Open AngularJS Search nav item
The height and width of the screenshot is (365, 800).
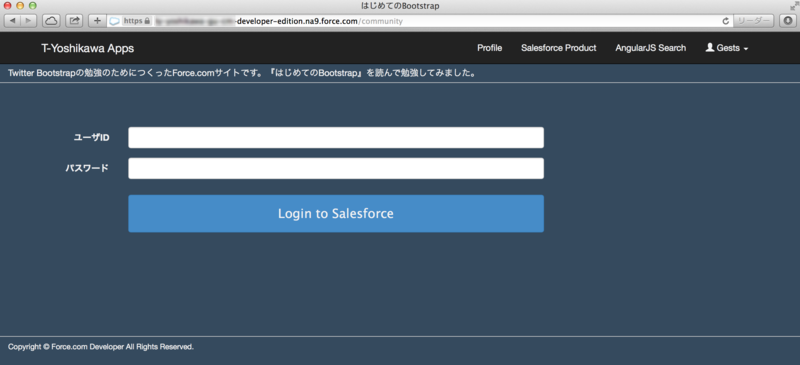coord(651,48)
